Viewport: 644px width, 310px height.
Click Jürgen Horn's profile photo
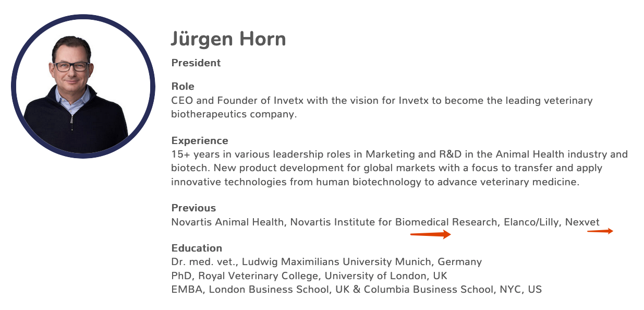click(x=82, y=87)
